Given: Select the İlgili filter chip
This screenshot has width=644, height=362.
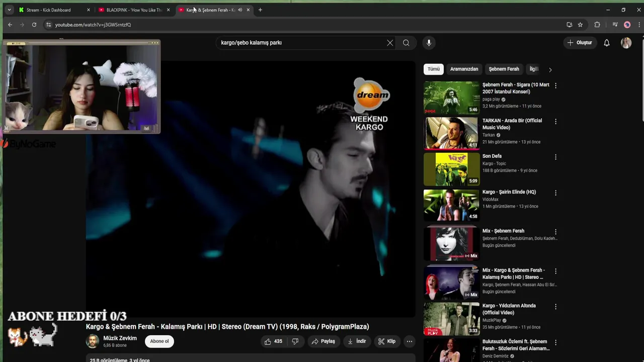Looking at the screenshot, I should (x=534, y=69).
